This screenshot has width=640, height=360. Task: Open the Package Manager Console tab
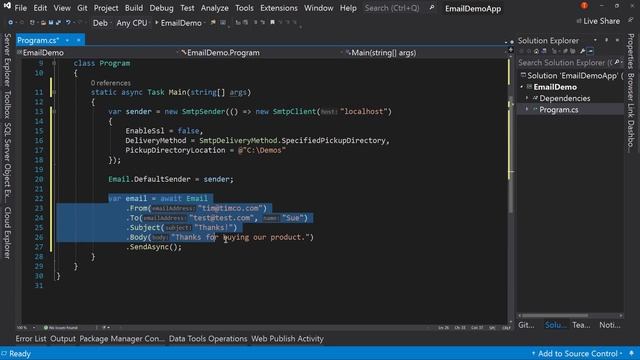tap(122, 339)
